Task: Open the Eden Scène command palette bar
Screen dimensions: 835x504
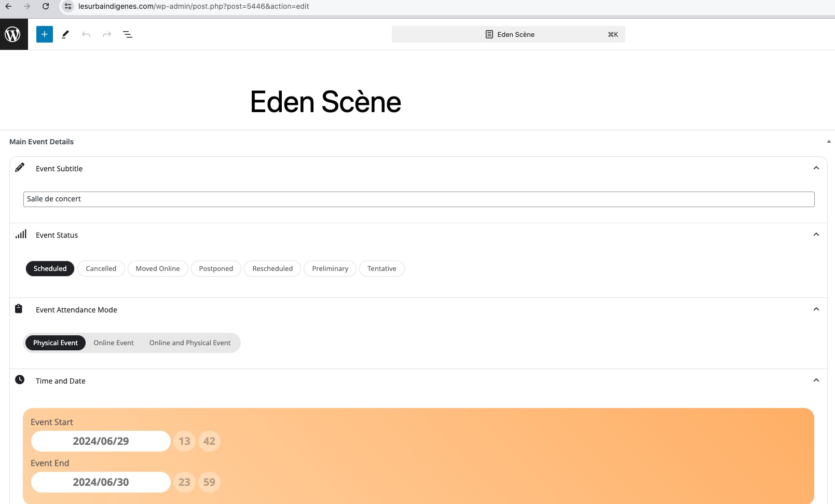Action: pos(509,34)
